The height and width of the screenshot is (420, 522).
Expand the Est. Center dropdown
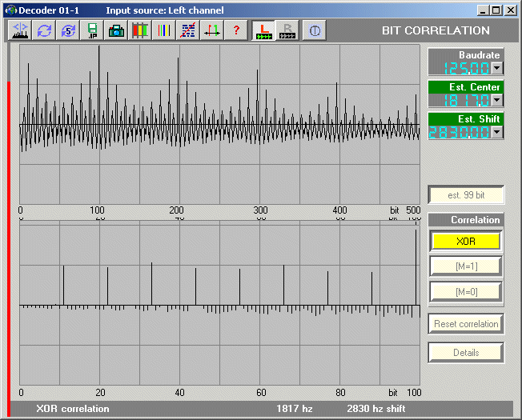pyautogui.click(x=496, y=100)
